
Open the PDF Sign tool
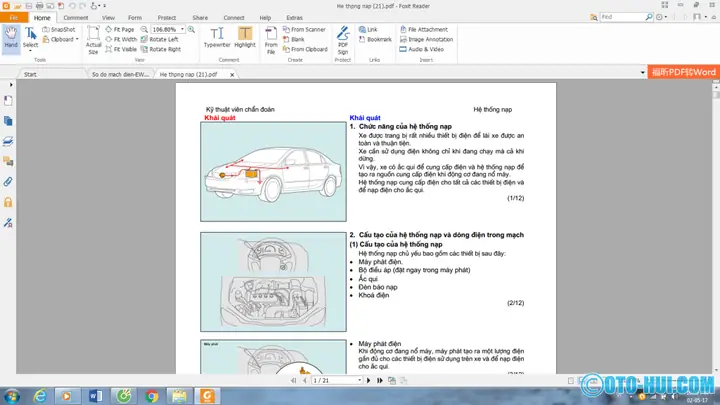tap(343, 40)
